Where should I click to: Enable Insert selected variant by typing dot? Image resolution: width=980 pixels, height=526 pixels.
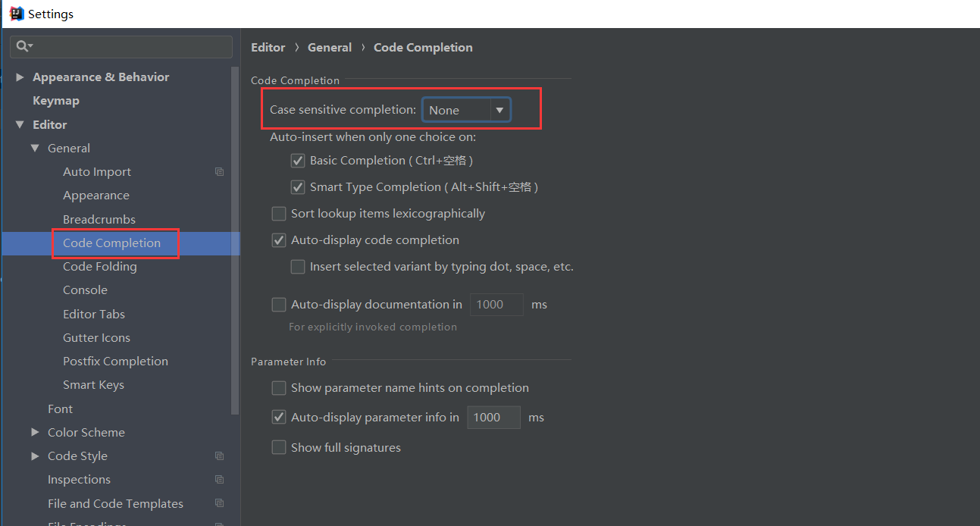click(x=298, y=267)
